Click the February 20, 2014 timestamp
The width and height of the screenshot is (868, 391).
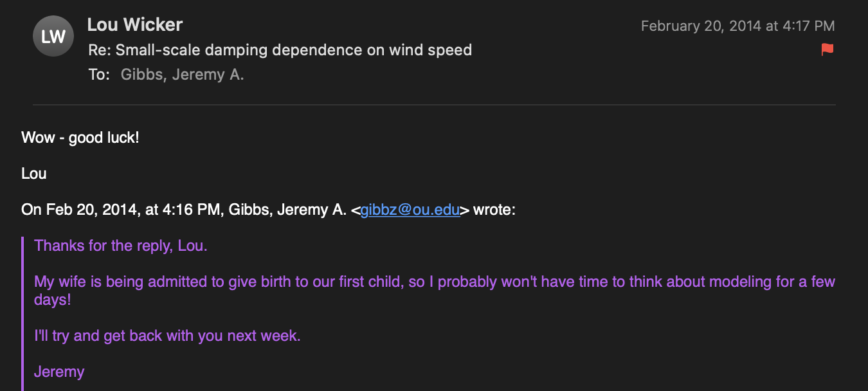(737, 26)
